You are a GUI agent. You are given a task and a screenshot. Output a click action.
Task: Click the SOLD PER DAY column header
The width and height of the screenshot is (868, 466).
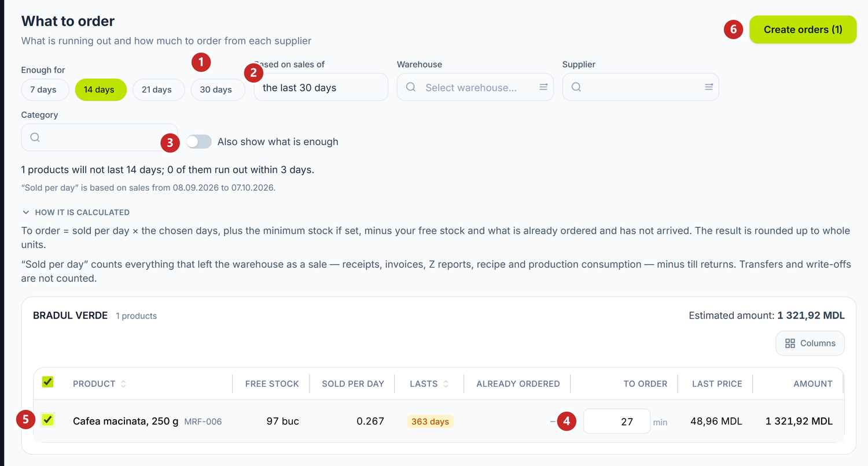tap(353, 384)
